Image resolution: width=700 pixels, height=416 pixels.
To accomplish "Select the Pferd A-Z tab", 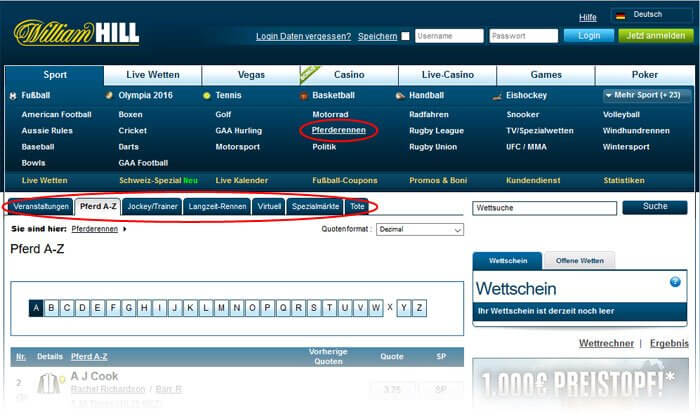I will 98,207.
